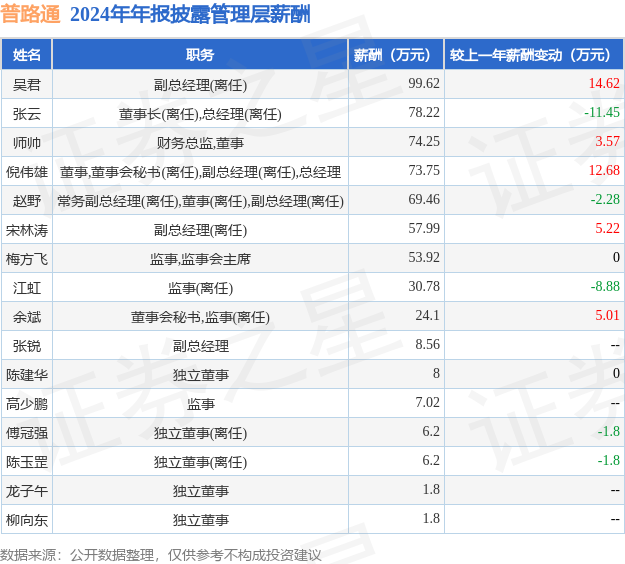625x564 pixels.
Task: Click the red change value 14.62
Action: click(604, 83)
